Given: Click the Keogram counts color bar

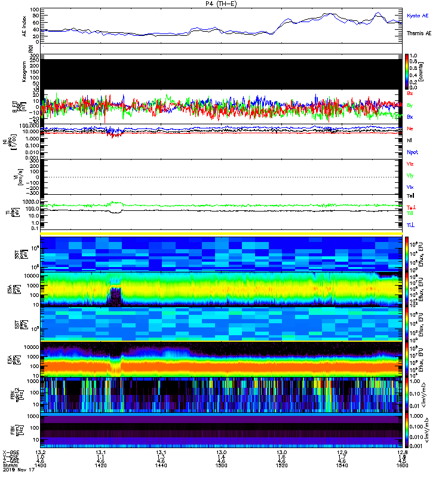Looking at the screenshot, I should click(407, 72).
